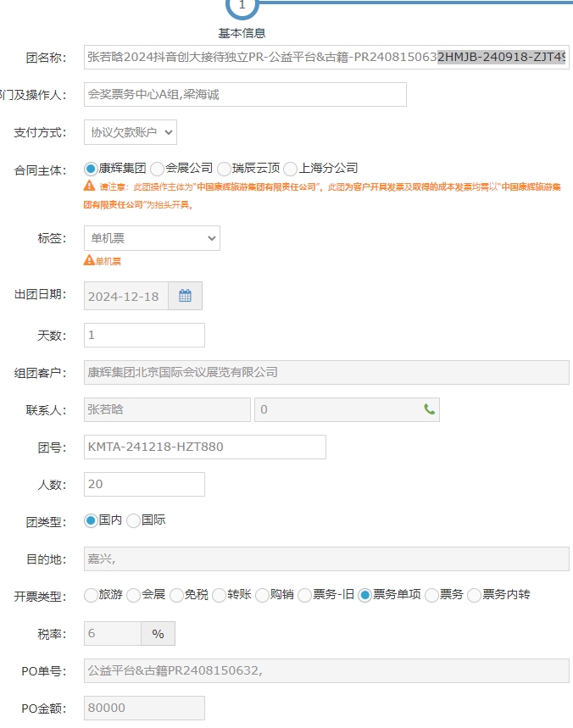Set group type to 国际
This screenshot has height=728, width=573.
pyautogui.click(x=134, y=521)
